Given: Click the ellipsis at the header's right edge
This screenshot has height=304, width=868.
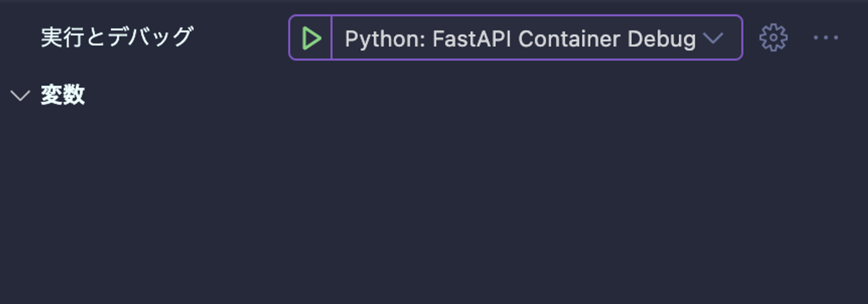Looking at the screenshot, I should tap(825, 38).
